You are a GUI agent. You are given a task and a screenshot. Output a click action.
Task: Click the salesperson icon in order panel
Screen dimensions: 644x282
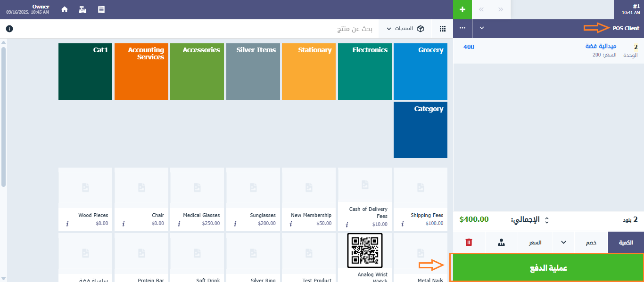pyautogui.click(x=501, y=242)
